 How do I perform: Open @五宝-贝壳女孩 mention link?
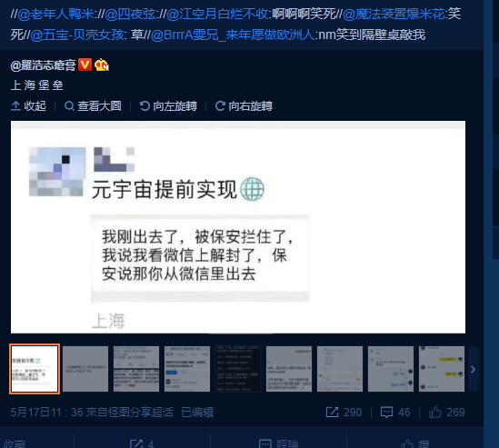pos(77,35)
